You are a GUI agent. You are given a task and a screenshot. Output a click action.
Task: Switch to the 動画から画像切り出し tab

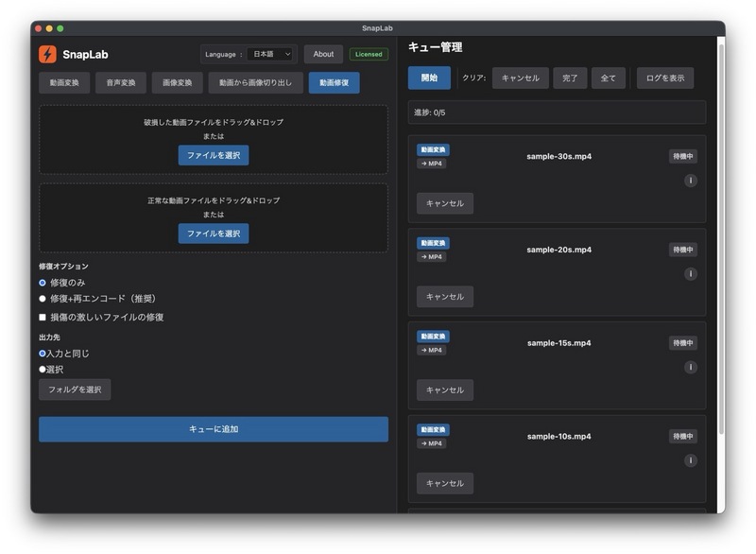click(x=255, y=83)
